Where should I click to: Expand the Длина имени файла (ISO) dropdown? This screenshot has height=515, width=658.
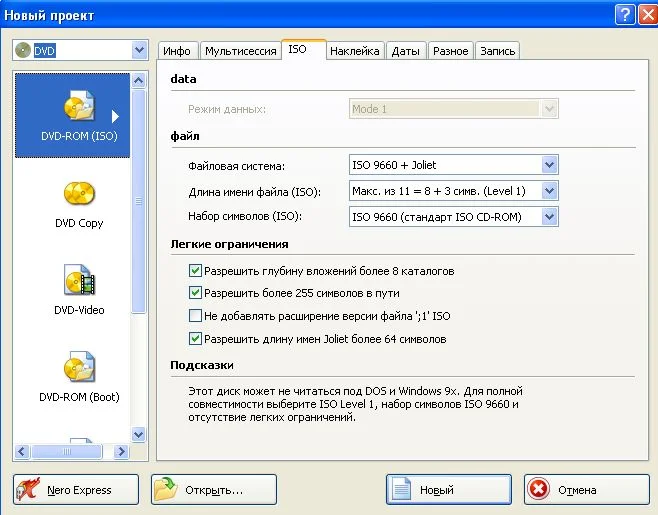point(549,191)
